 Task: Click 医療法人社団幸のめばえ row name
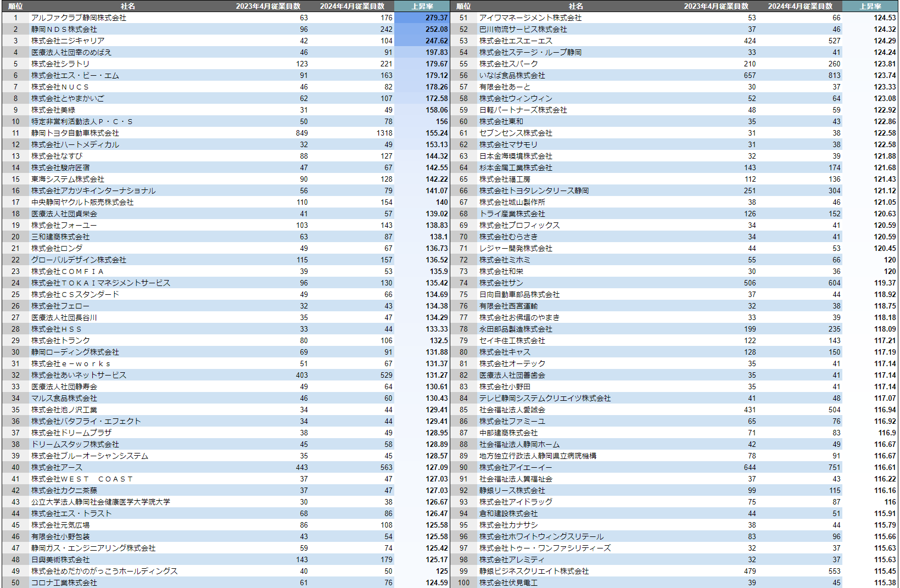(x=71, y=52)
